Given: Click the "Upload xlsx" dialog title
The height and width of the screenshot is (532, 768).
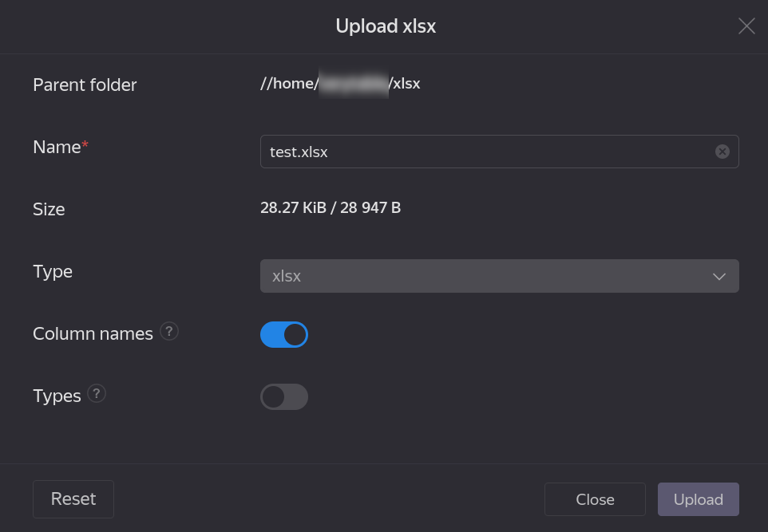Looking at the screenshot, I should coord(386,26).
